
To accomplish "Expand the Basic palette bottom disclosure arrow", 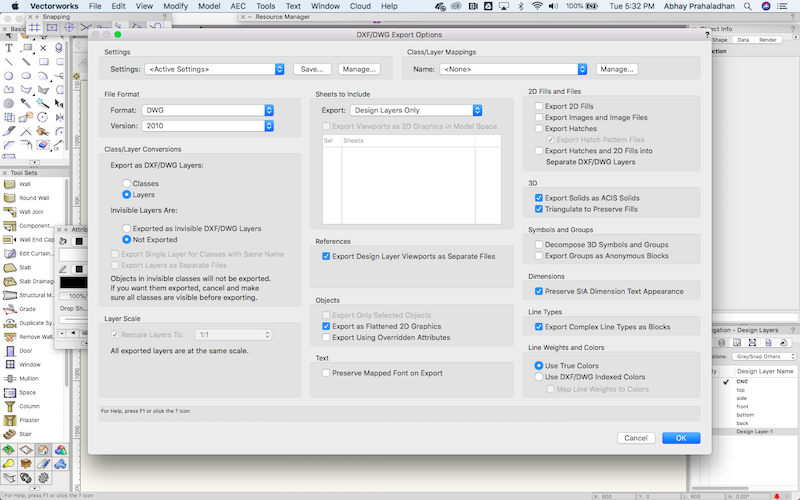I will click(34, 162).
